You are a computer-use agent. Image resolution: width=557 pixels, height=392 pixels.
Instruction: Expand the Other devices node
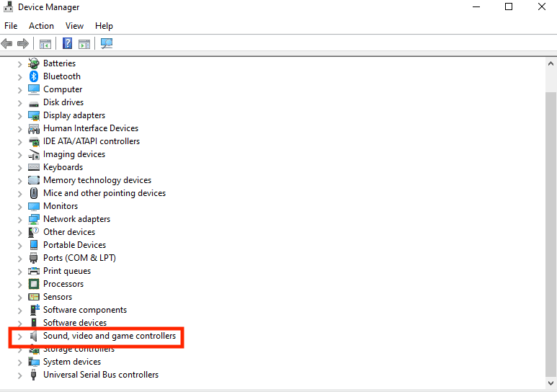point(20,233)
